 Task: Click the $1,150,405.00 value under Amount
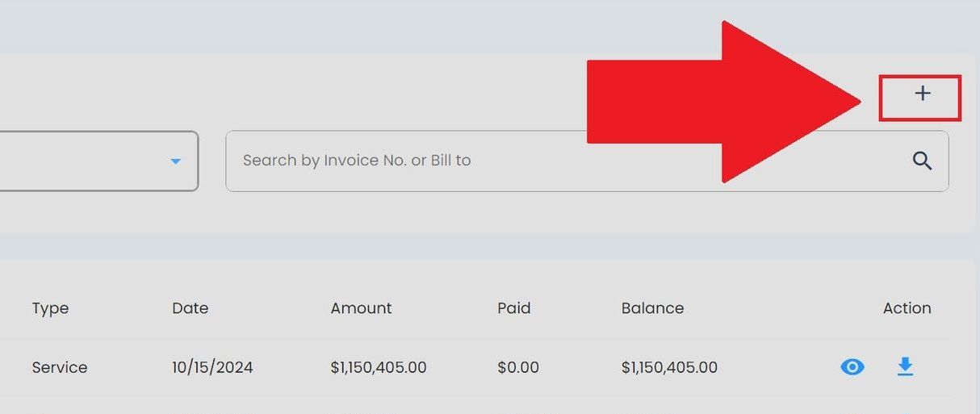click(378, 367)
